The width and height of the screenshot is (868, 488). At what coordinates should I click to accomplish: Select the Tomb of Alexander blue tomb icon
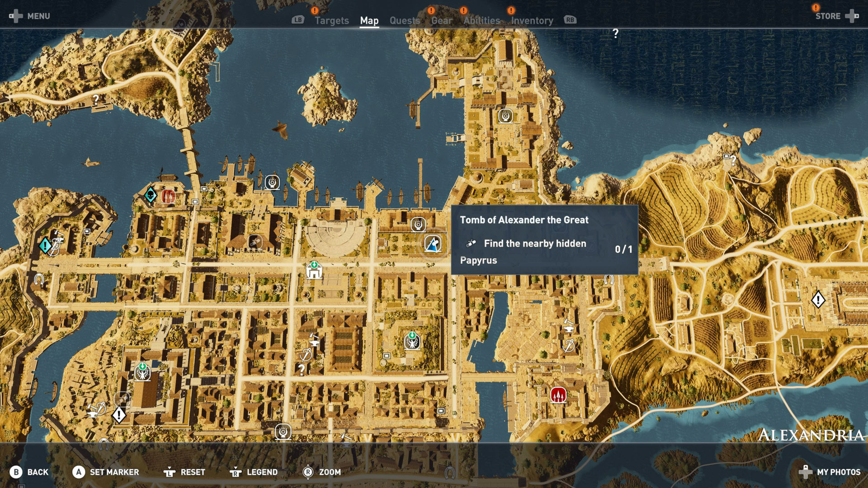433,244
